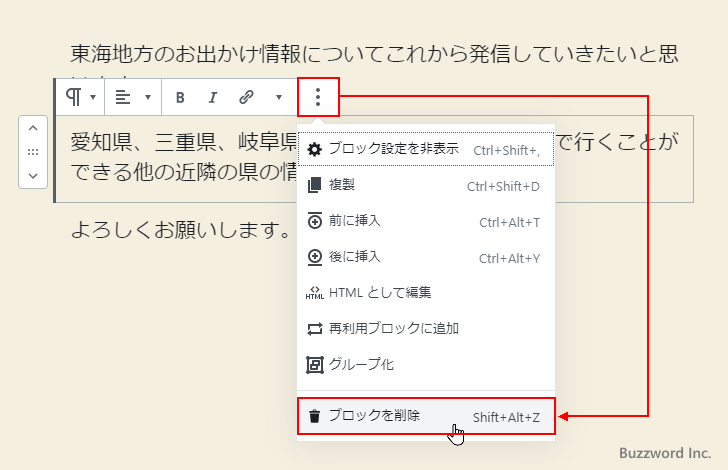The width and height of the screenshot is (728, 470).
Task: Click the paragraph よろしくお願いします。
Action: [182, 229]
